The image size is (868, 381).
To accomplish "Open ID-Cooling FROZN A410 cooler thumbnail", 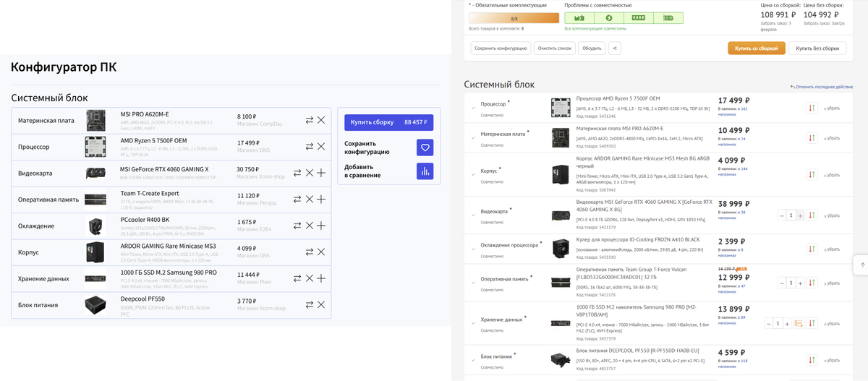I will 561,249.
